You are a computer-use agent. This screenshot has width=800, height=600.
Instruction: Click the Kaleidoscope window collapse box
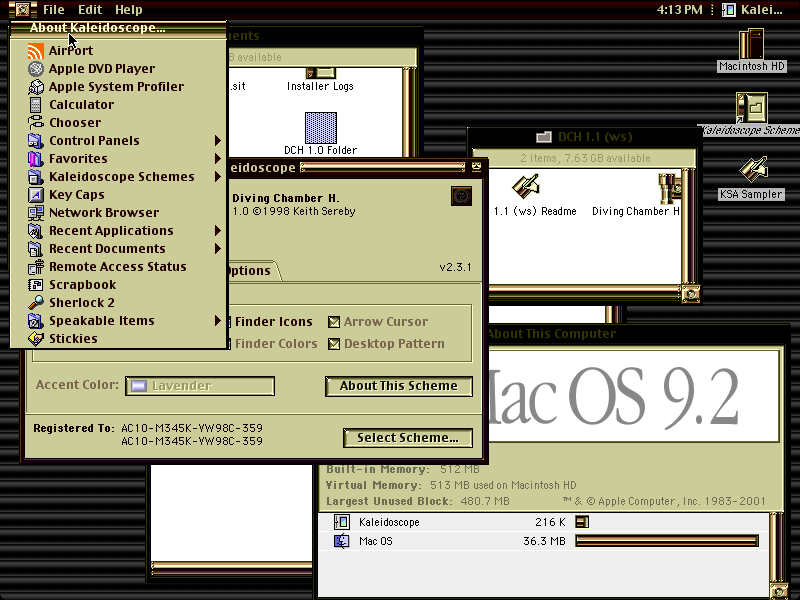[477, 167]
